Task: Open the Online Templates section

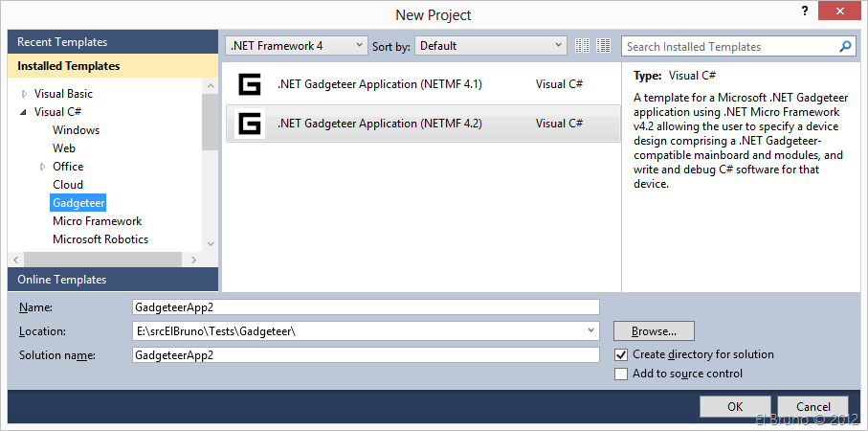Action: (x=62, y=280)
